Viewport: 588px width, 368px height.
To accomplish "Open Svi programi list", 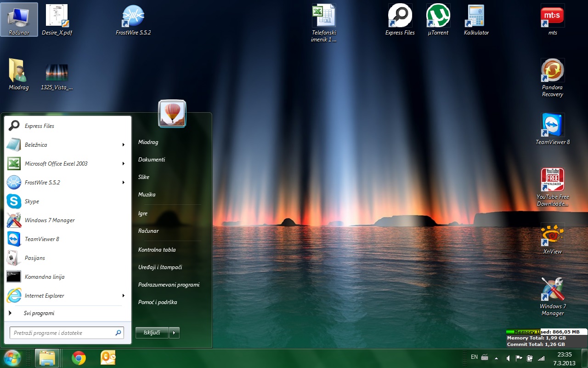I will pos(39,313).
